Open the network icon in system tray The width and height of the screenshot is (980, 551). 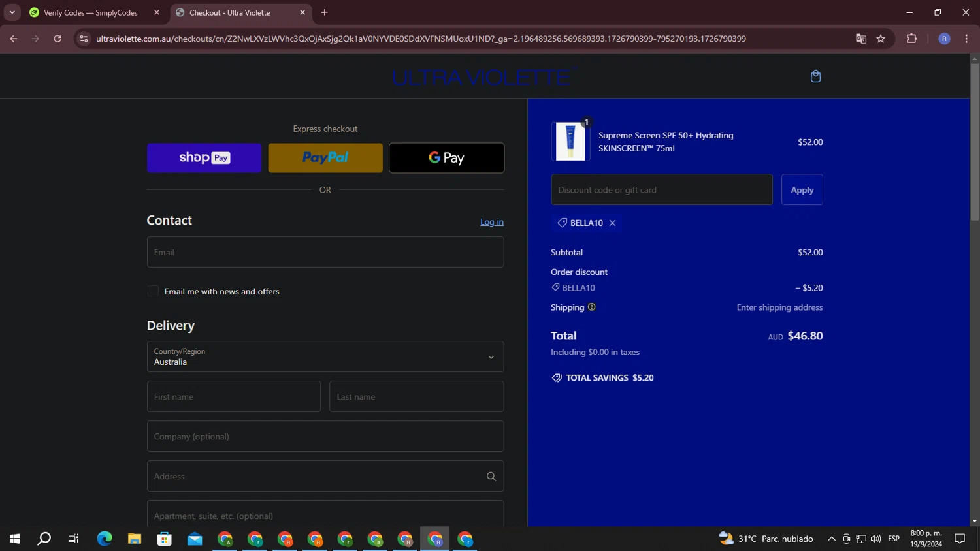[x=861, y=539]
